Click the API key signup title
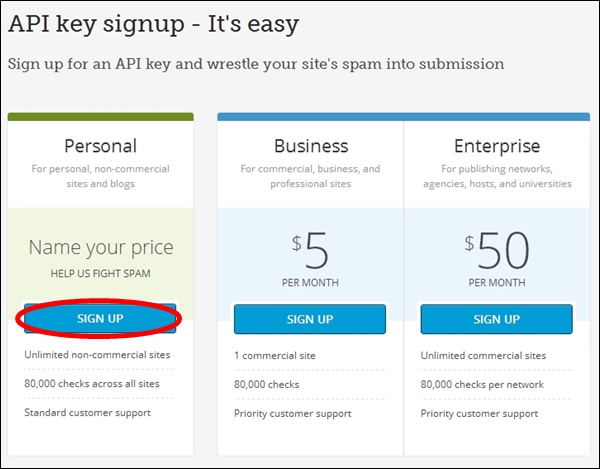 pos(153,24)
